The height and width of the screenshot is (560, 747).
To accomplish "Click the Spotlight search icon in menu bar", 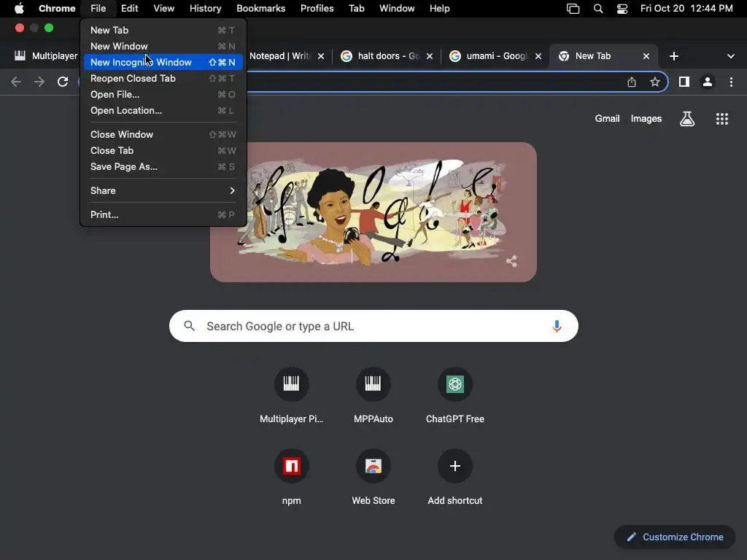I will tap(598, 9).
